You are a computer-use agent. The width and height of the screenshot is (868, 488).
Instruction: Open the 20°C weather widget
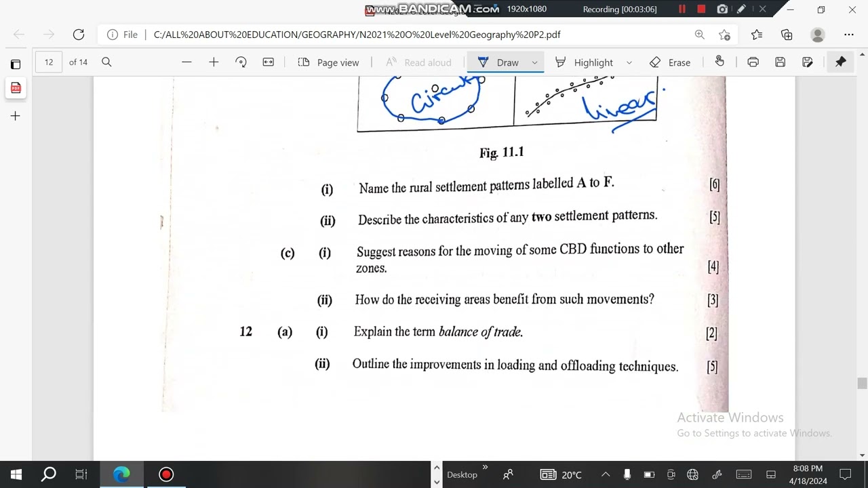[561, 474]
